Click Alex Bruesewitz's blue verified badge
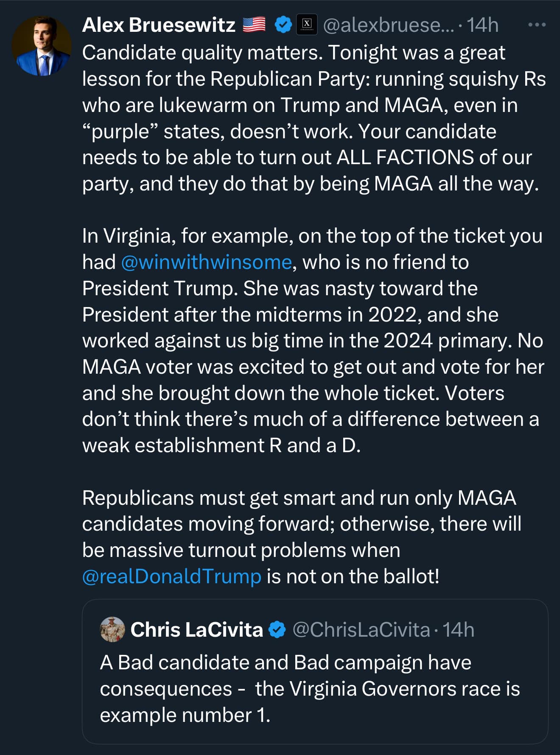560x755 pixels. click(283, 25)
